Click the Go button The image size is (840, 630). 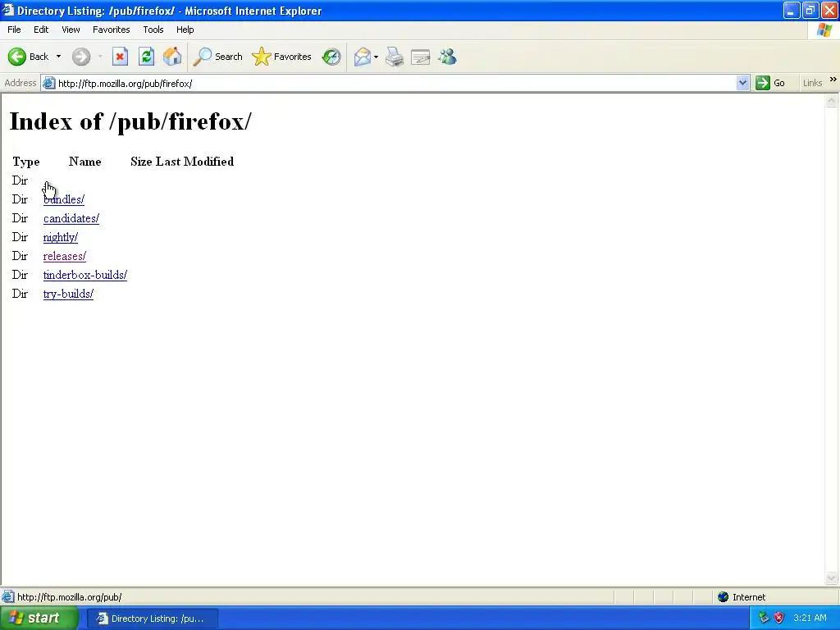770,83
